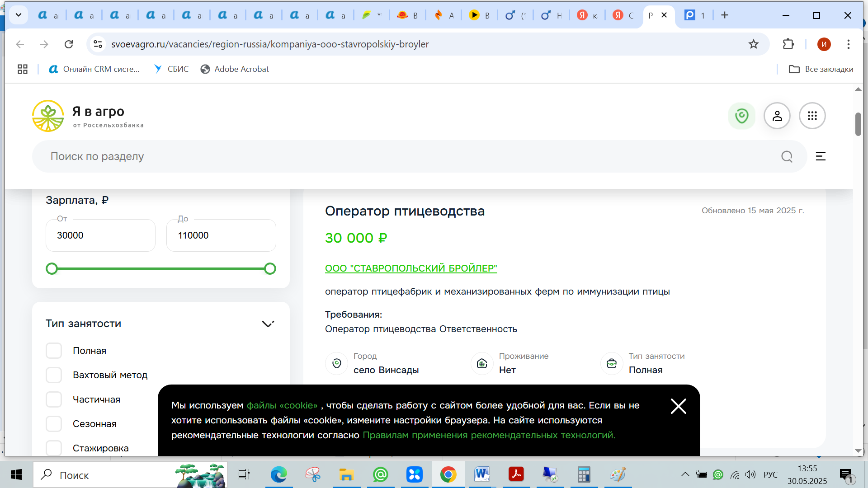Open a new browser tab

pyautogui.click(x=725, y=15)
